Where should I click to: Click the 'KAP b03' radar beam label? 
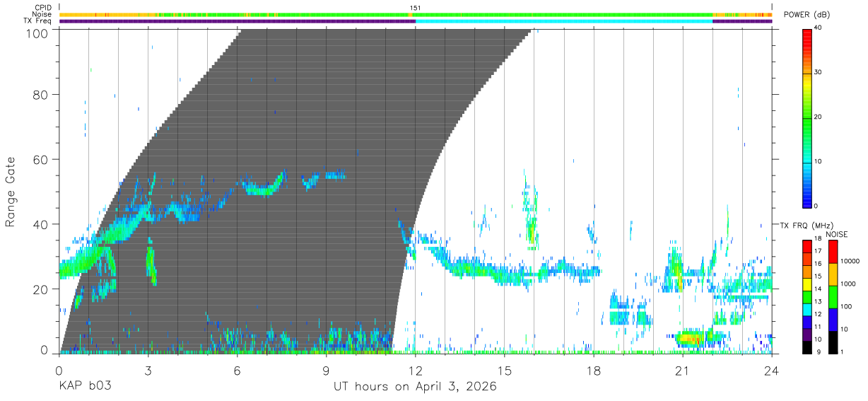pyautogui.click(x=85, y=387)
